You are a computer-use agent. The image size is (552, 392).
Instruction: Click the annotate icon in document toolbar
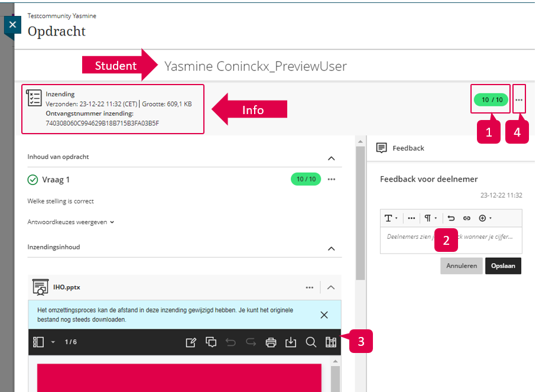191,342
